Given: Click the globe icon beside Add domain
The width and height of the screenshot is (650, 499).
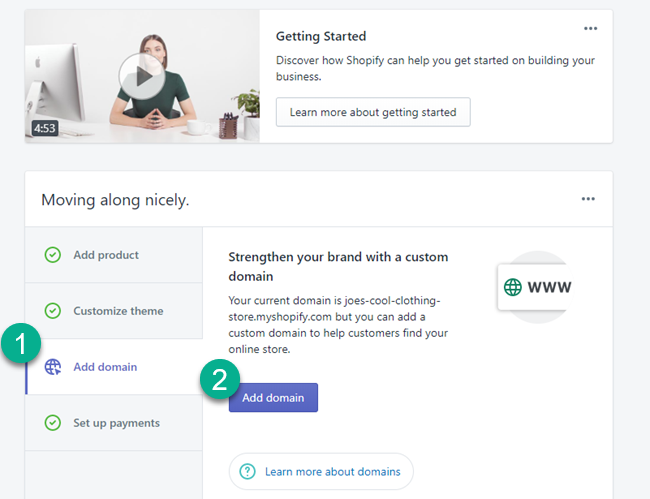Looking at the screenshot, I should tap(52, 367).
